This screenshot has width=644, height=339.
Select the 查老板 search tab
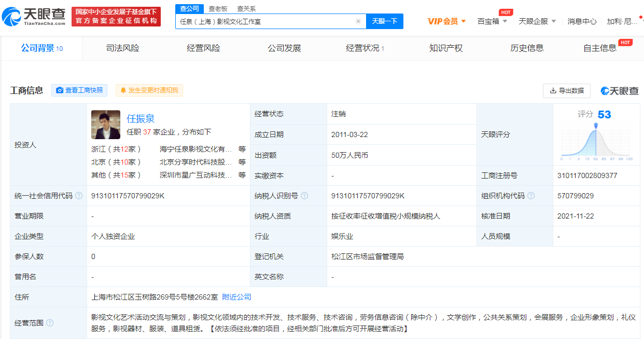click(x=218, y=9)
